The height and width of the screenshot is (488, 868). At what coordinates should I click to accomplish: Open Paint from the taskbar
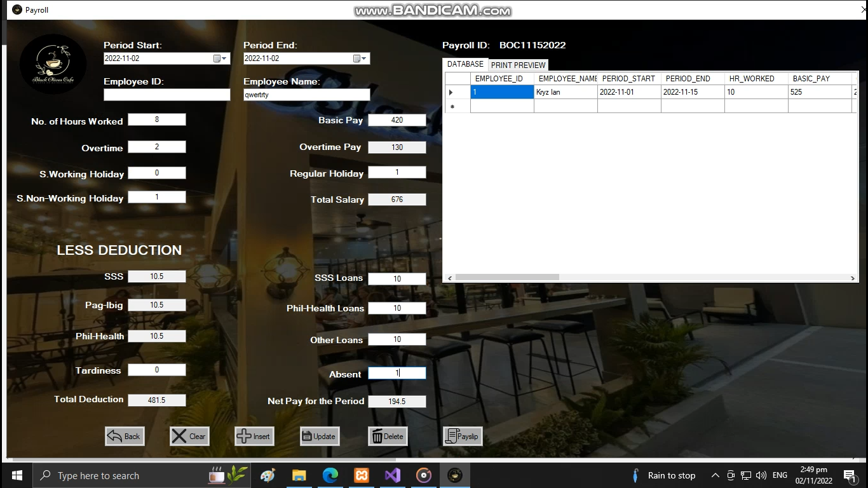click(268, 475)
